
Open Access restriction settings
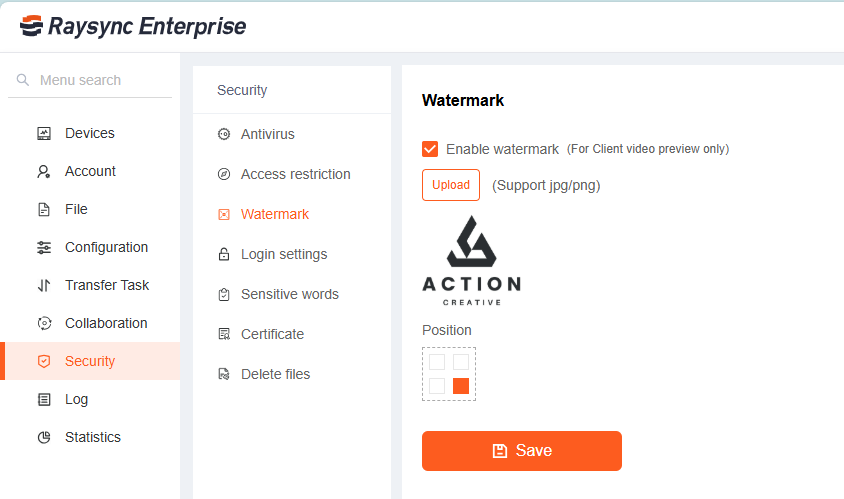point(295,174)
